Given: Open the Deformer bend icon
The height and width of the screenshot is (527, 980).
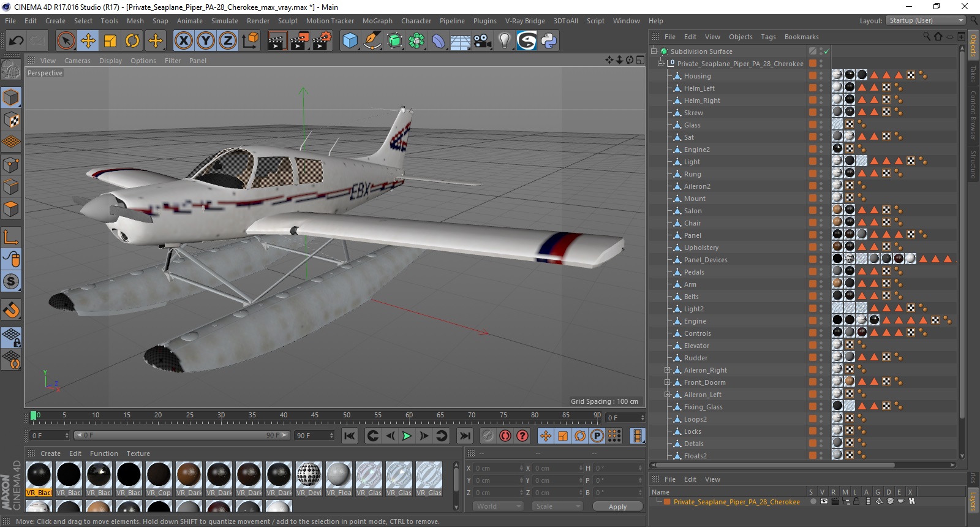Looking at the screenshot, I should click(439, 41).
